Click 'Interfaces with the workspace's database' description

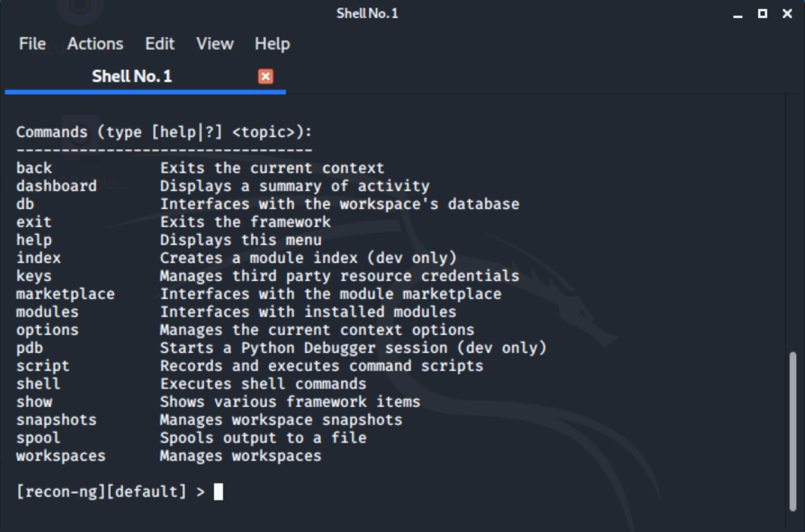pyautogui.click(x=340, y=204)
